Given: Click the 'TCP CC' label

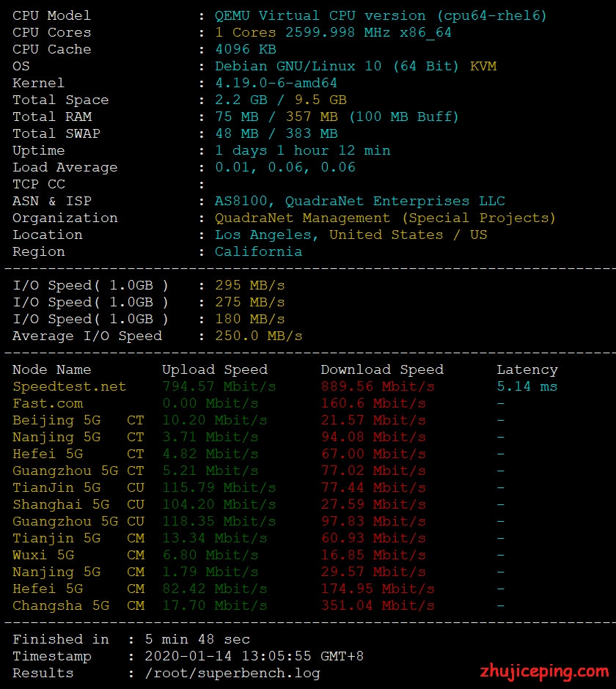Looking at the screenshot, I should [39, 184].
